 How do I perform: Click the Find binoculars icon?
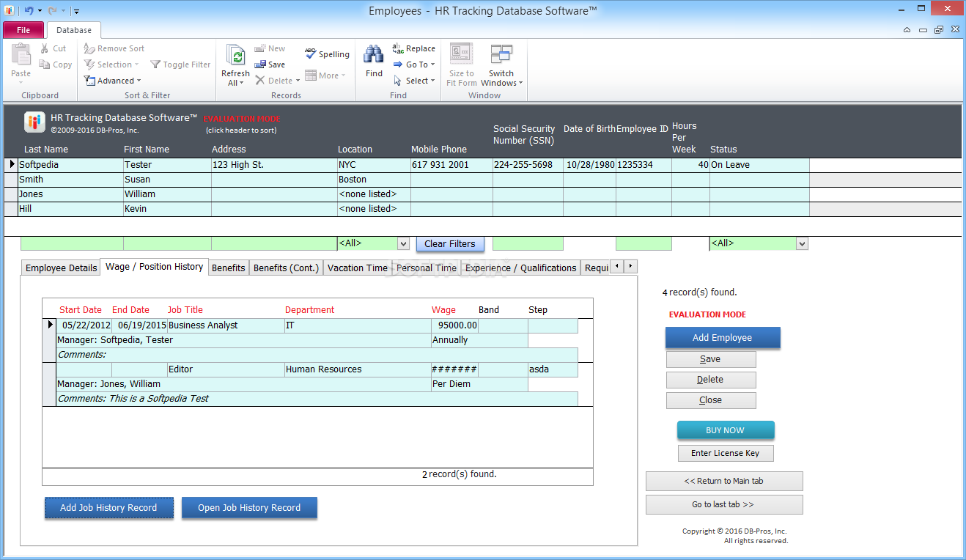tap(374, 55)
